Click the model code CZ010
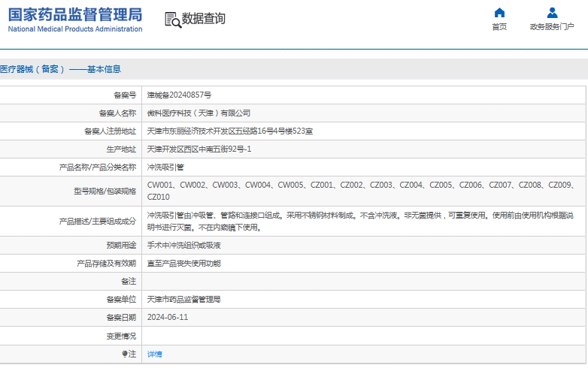Viewport: 588px width, 371px height. click(158, 197)
